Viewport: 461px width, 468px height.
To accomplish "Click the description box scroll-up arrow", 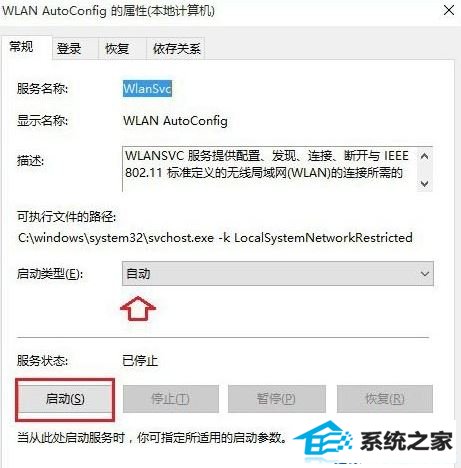I will pyautogui.click(x=424, y=156).
